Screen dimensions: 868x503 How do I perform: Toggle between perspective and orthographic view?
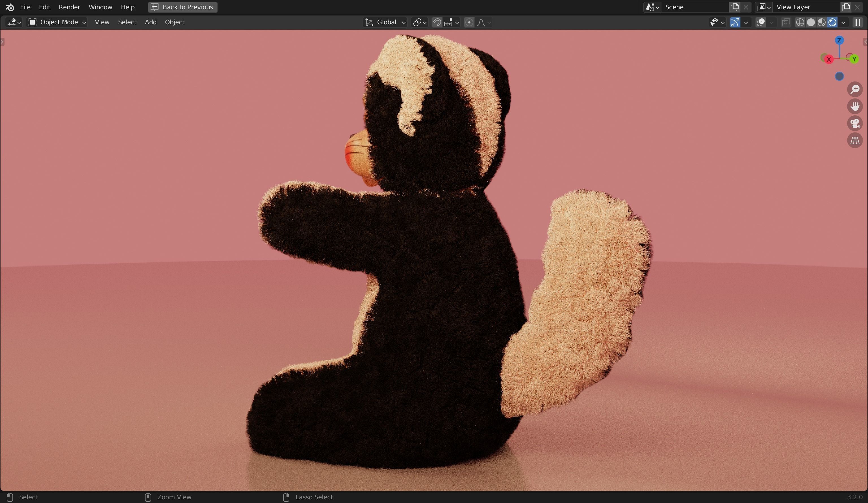855,141
